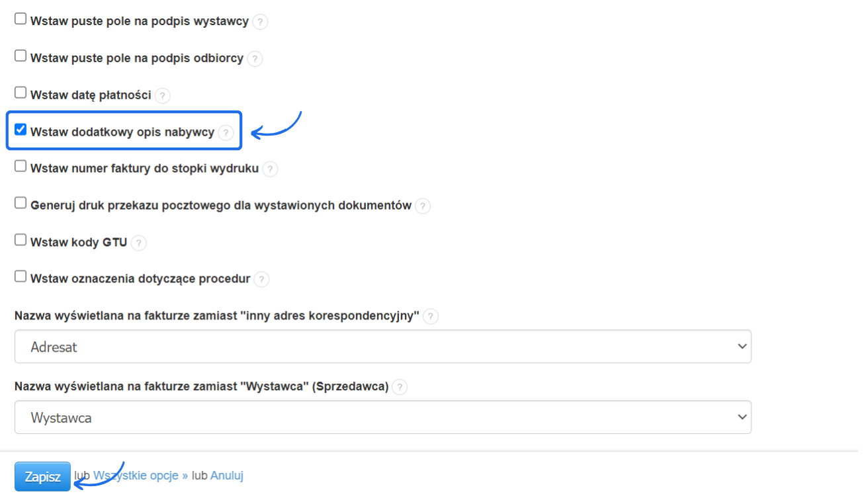Enable 'Wstaw kody GTU'

click(x=20, y=240)
